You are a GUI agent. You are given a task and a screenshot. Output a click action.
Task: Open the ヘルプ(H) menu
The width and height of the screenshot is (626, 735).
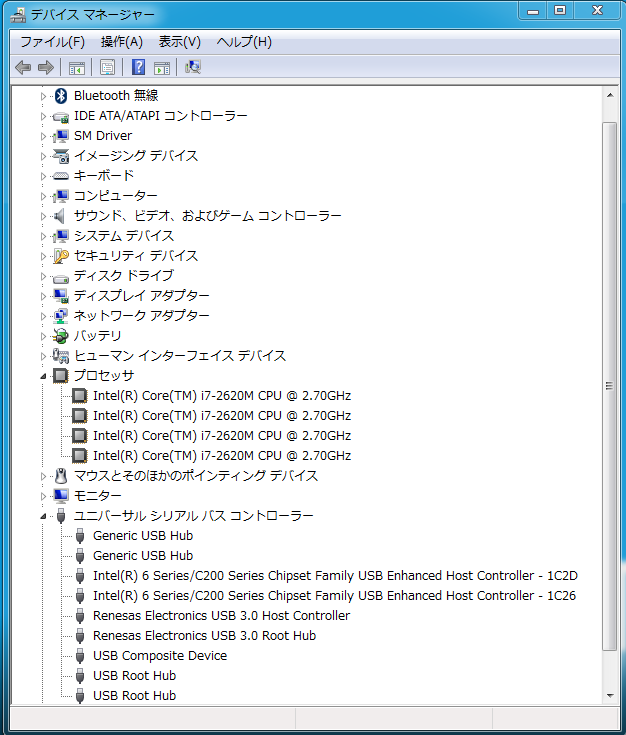pyautogui.click(x=244, y=42)
